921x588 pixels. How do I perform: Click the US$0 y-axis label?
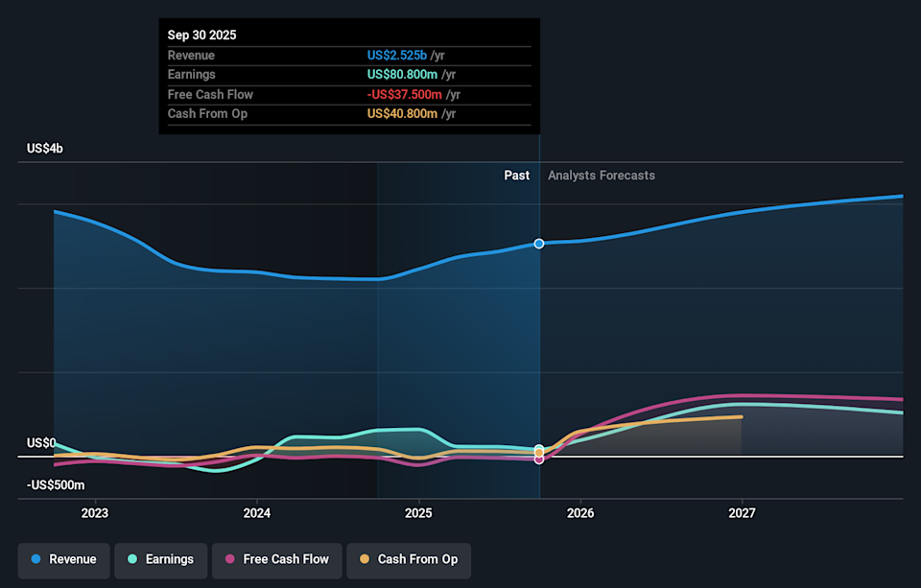pos(41,443)
